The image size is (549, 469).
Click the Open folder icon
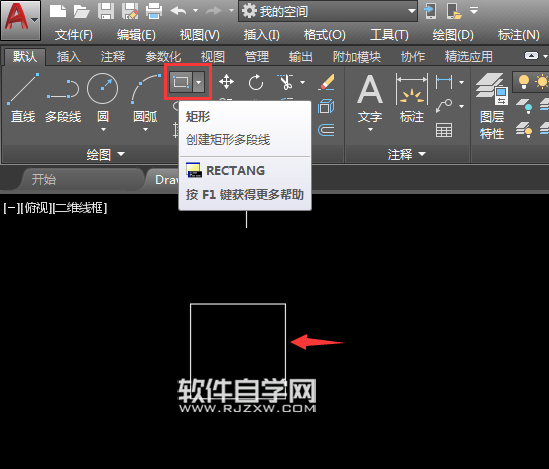[82, 11]
